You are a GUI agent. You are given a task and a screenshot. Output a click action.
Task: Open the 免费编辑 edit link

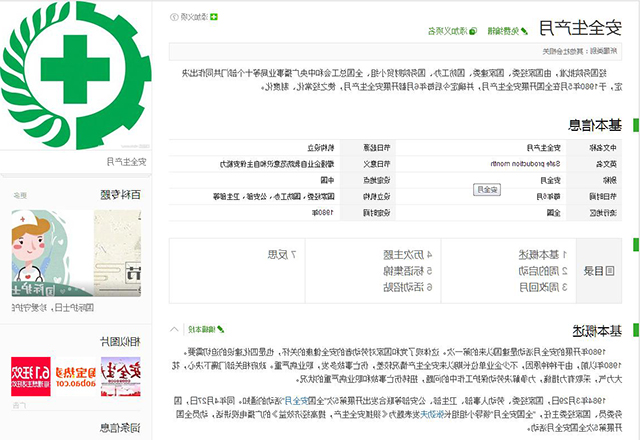pos(507,31)
